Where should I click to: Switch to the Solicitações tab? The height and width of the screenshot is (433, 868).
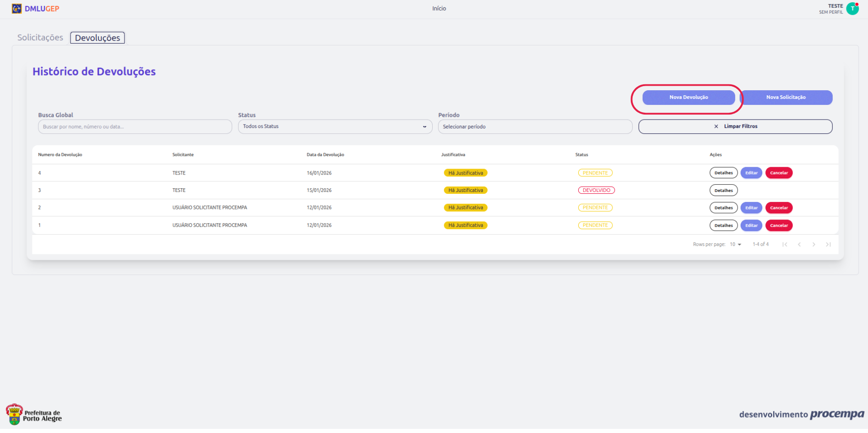[x=40, y=38]
